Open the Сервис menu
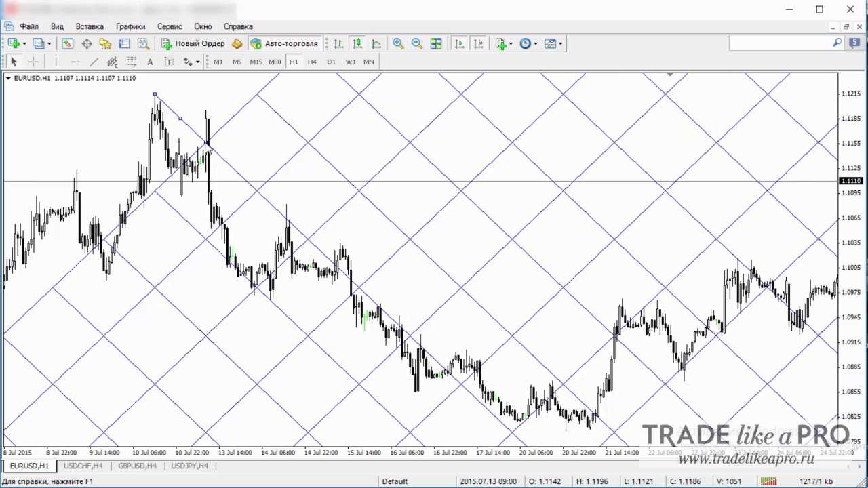The width and height of the screenshot is (868, 488). [170, 26]
